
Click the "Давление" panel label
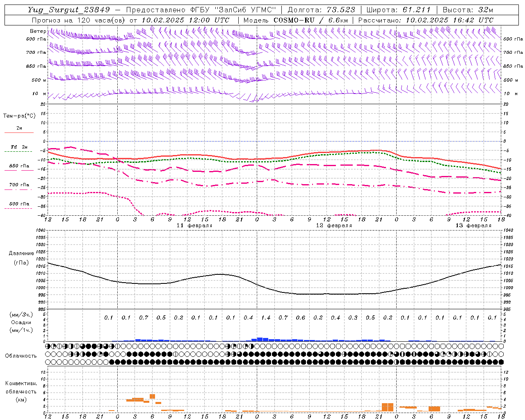[21, 253]
